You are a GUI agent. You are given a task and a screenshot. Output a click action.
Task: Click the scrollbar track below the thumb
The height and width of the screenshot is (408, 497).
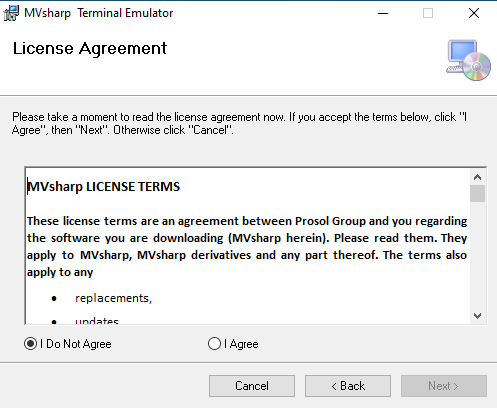[x=477, y=255]
